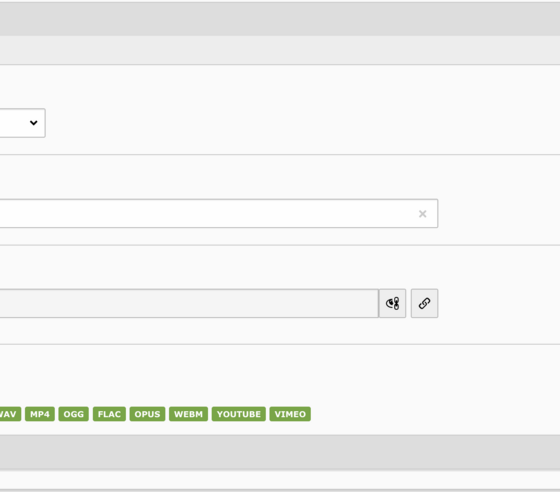Image resolution: width=560 pixels, height=492 pixels.
Task: Select the OGG format tag
Action: click(x=74, y=414)
